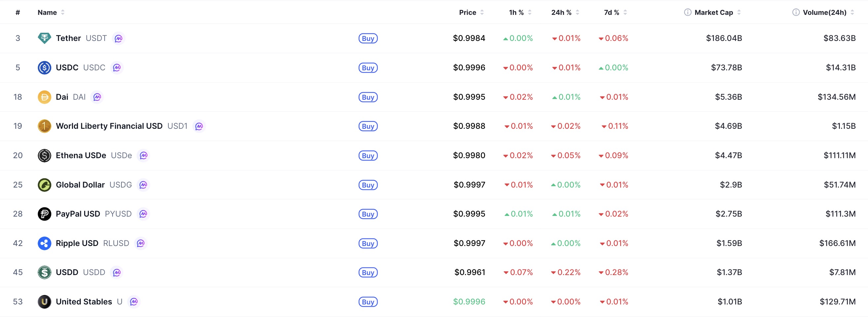This screenshot has width=868, height=317.
Task: Sort the table by Name column
Action: (x=51, y=13)
